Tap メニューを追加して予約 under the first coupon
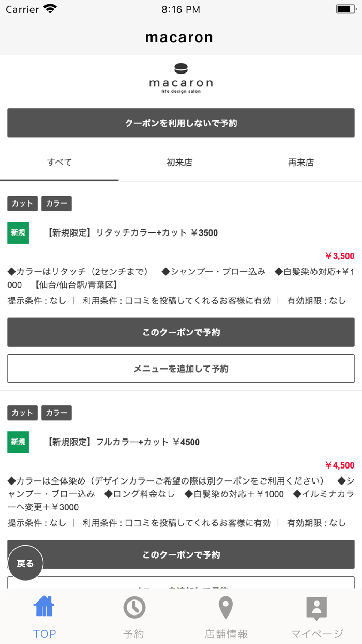 coord(180,368)
